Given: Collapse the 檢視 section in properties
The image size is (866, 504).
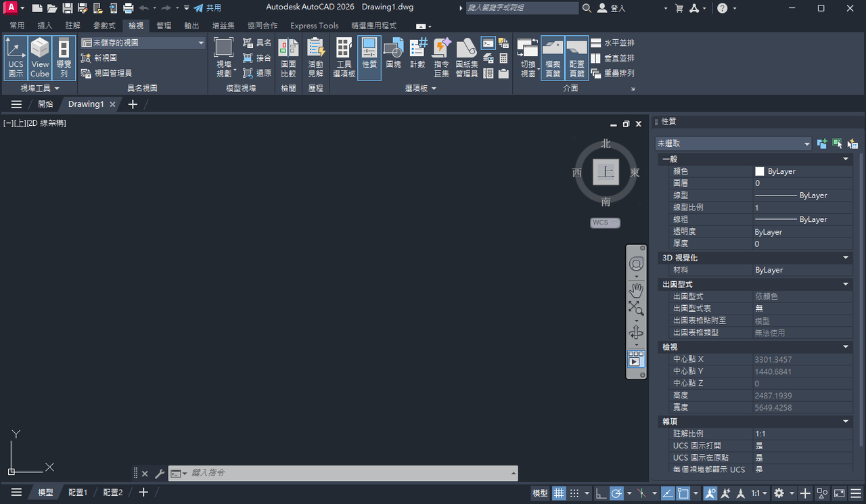Looking at the screenshot, I should [x=846, y=347].
